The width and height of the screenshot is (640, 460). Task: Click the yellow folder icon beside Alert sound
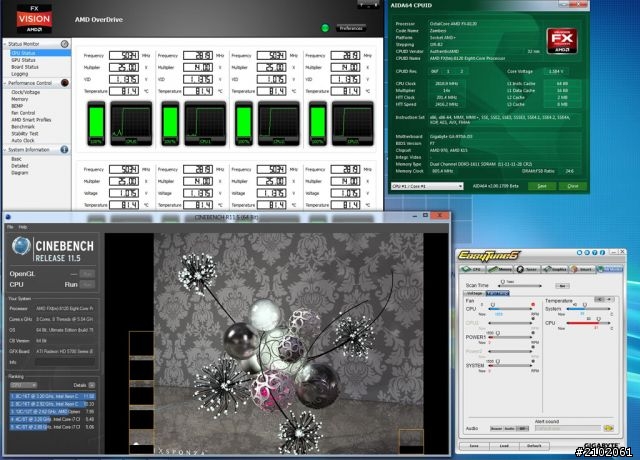tap(609, 428)
